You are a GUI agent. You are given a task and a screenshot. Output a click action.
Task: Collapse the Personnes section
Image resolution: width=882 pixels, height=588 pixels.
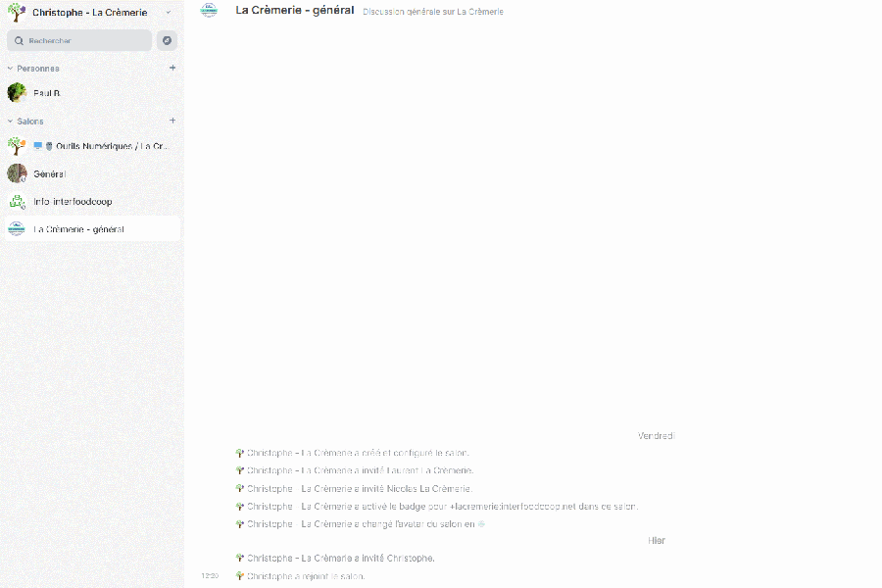(x=8, y=69)
